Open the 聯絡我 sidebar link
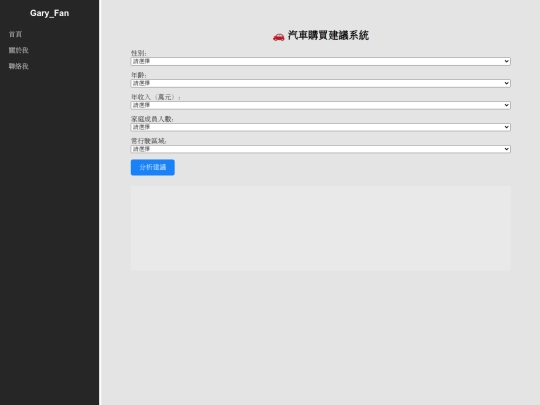The width and height of the screenshot is (540, 405). (19, 66)
